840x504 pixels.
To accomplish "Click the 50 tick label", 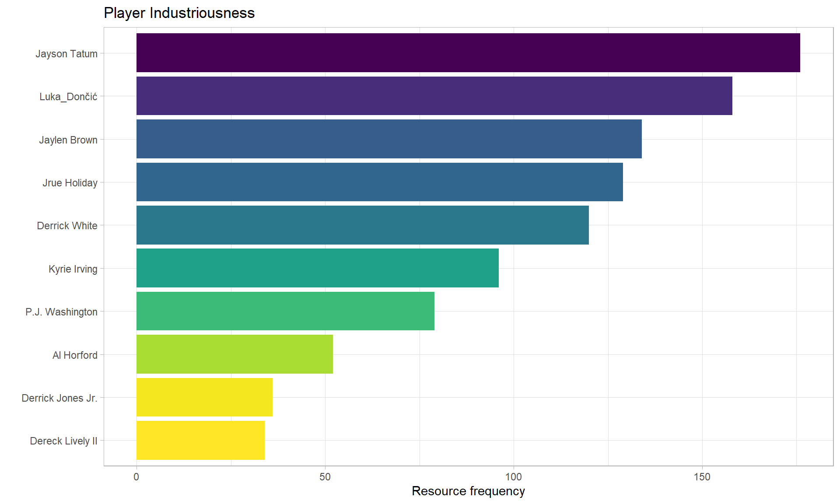I will pyautogui.click(x=325, y=477).
